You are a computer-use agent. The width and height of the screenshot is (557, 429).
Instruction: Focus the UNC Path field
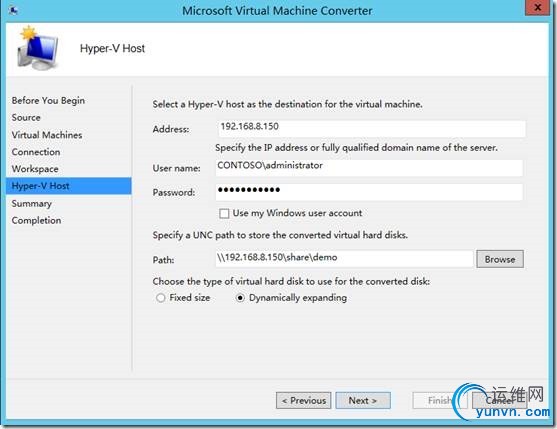344,259
